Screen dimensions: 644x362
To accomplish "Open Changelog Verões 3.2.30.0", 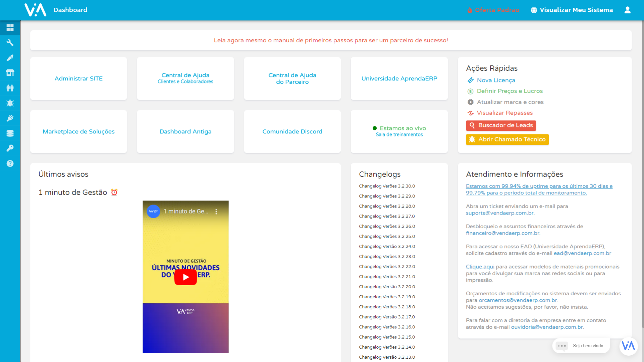I will tap(387, 186).
